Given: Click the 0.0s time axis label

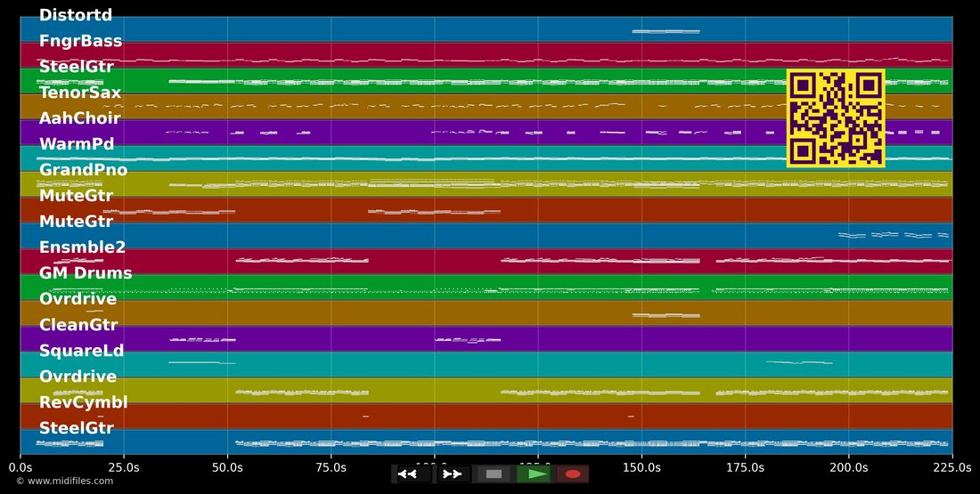Looking at the screenshot, I should [20, 468].
